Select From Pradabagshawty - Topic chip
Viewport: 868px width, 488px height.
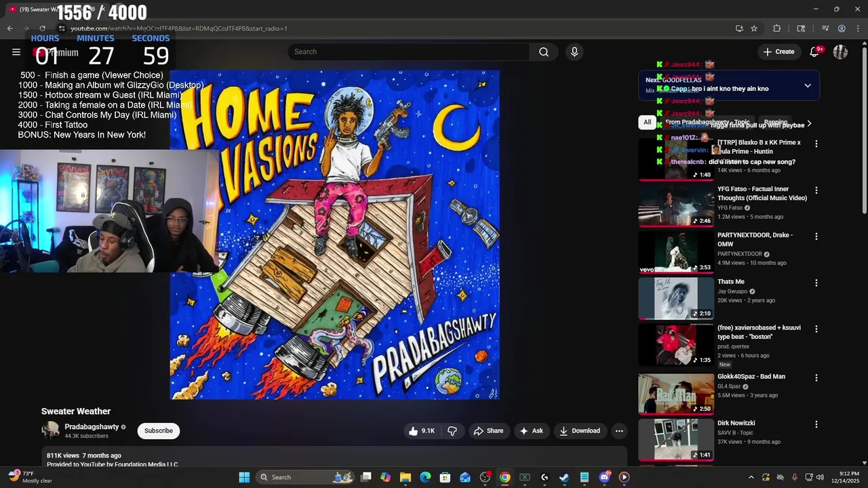coord(707,123)
